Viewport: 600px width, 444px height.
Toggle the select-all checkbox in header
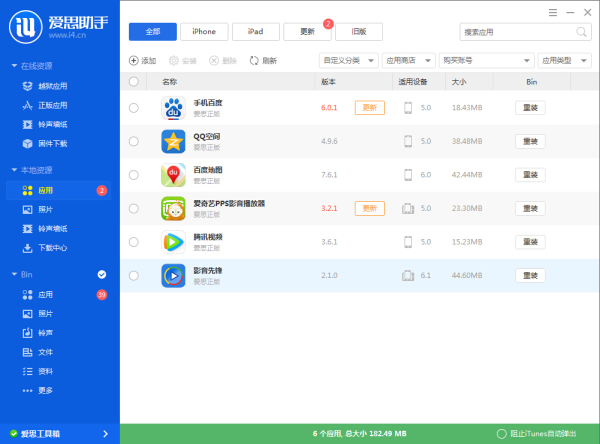pos(134,82)
